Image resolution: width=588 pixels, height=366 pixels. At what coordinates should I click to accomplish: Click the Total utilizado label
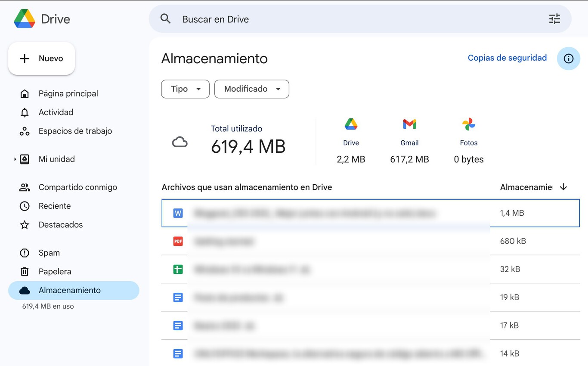[236, 129]
